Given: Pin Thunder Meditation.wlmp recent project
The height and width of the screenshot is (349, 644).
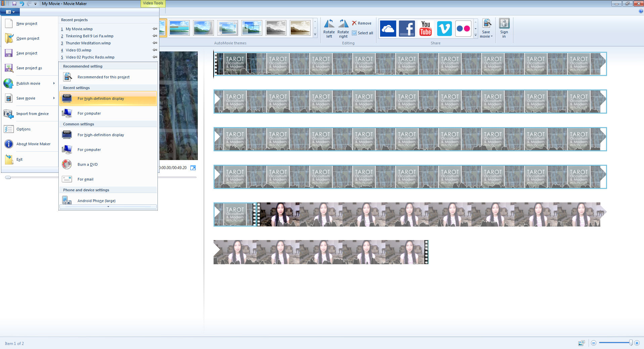Looking at the screenshot, I should (154, 43).
